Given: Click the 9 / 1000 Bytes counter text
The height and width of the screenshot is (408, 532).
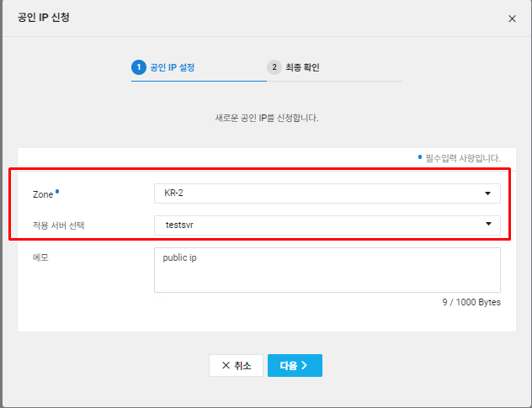Looking at the screenshot, I should pos(471,302).
